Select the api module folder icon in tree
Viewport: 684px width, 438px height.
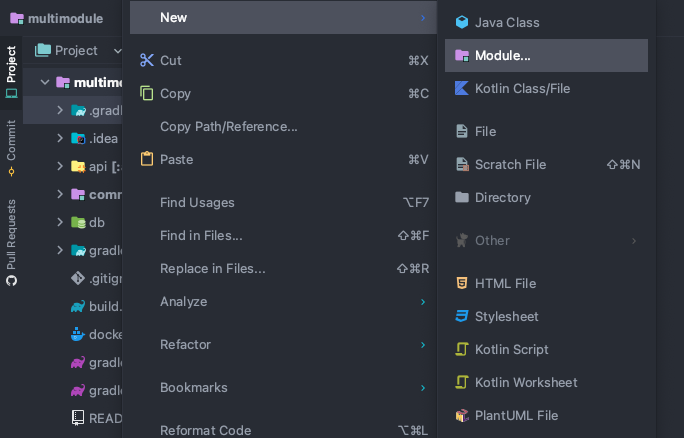coord(78,166)
